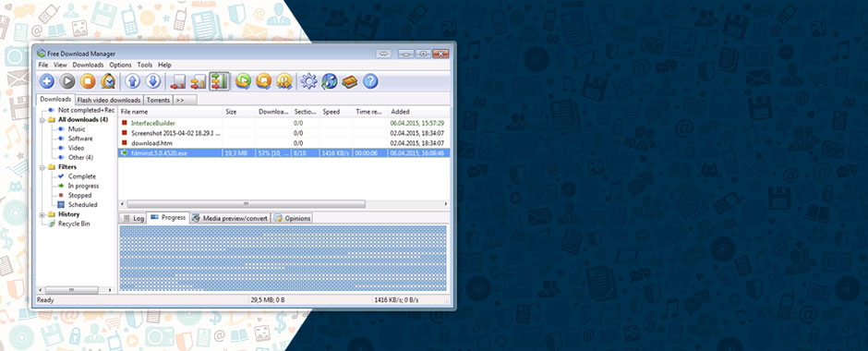Open the Downloads menu
Viewport: 868px width, 351px height.
click(88, 65)
